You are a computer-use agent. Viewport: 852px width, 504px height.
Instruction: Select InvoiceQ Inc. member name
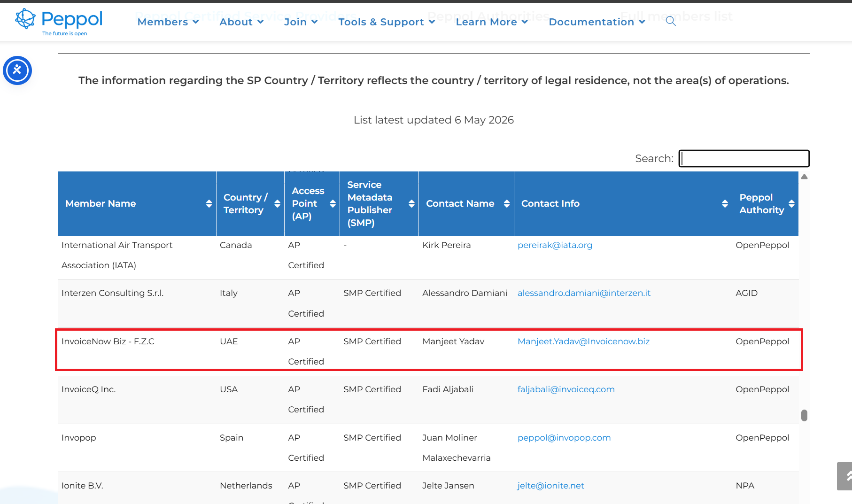pos(88,389)
